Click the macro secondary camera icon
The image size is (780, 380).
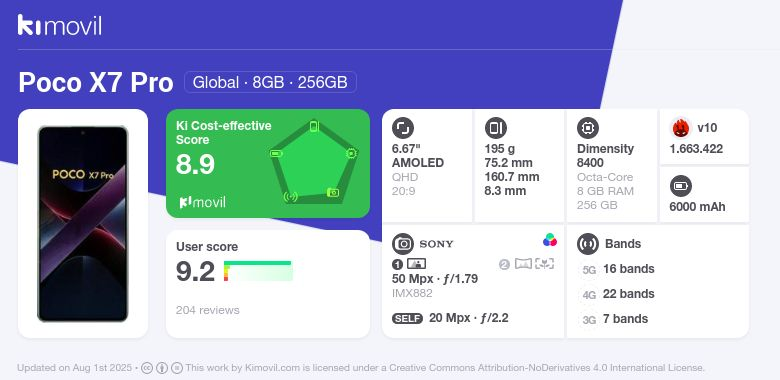(545, 264)
